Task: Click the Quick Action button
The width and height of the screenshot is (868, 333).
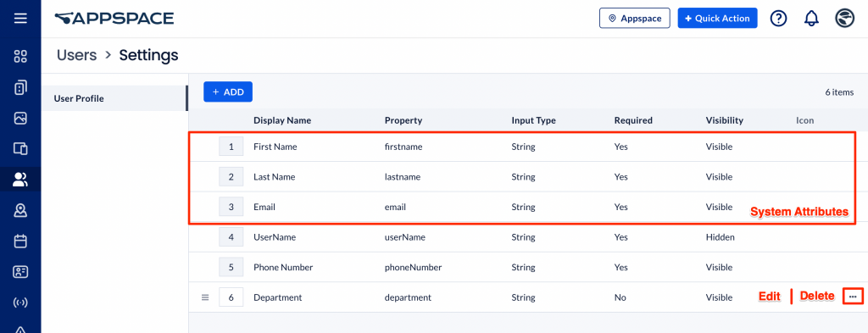Action: coord(717,19)
